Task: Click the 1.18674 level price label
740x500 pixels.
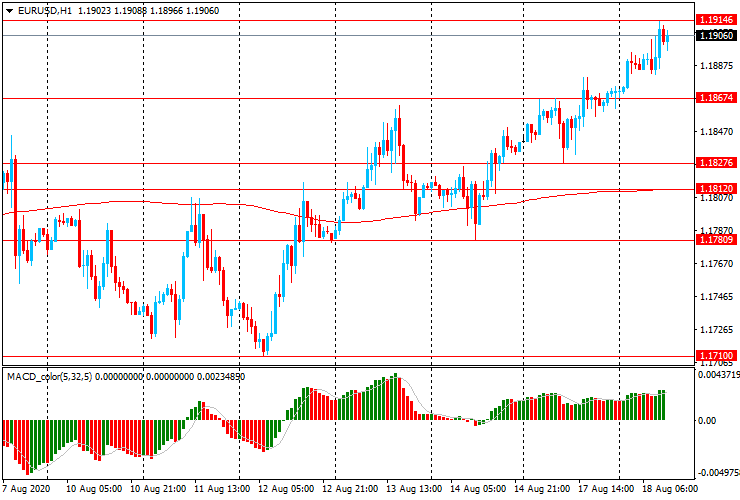Action: [x=716, y=98]
